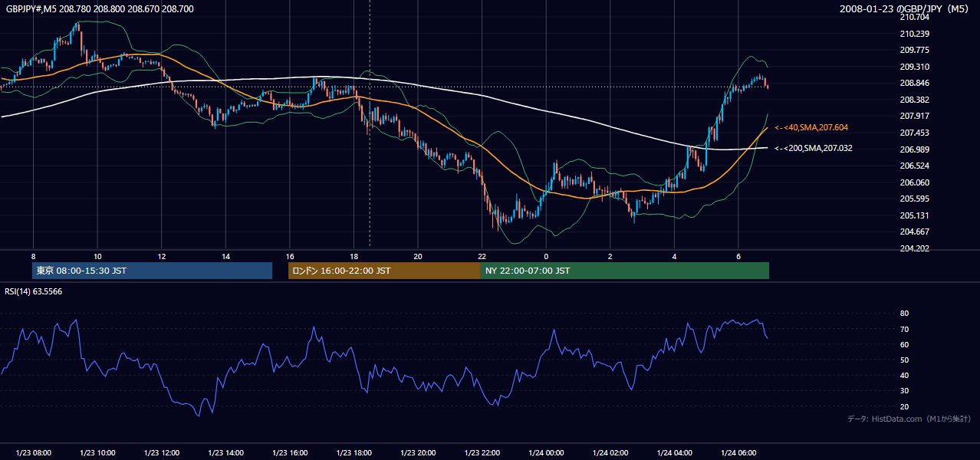Click the 200 SMA 207.032 white label

point(814,148)
